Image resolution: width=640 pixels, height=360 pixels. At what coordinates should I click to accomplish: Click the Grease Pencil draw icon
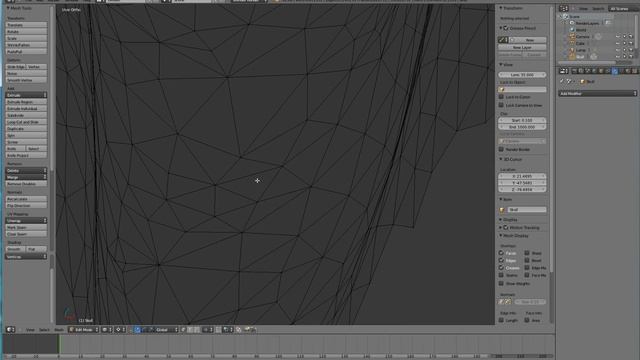tap(503, 40)
